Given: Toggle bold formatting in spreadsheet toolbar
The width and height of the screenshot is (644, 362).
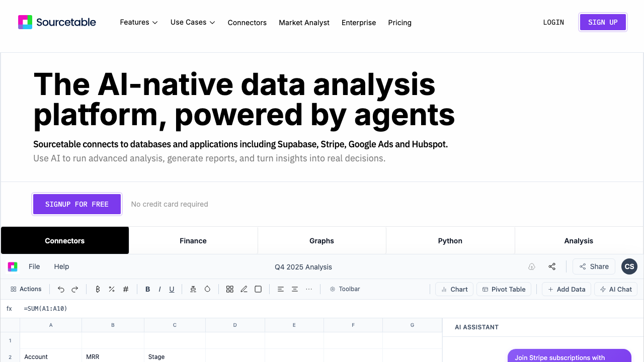Looking at the screenshot, I should 147,289.
